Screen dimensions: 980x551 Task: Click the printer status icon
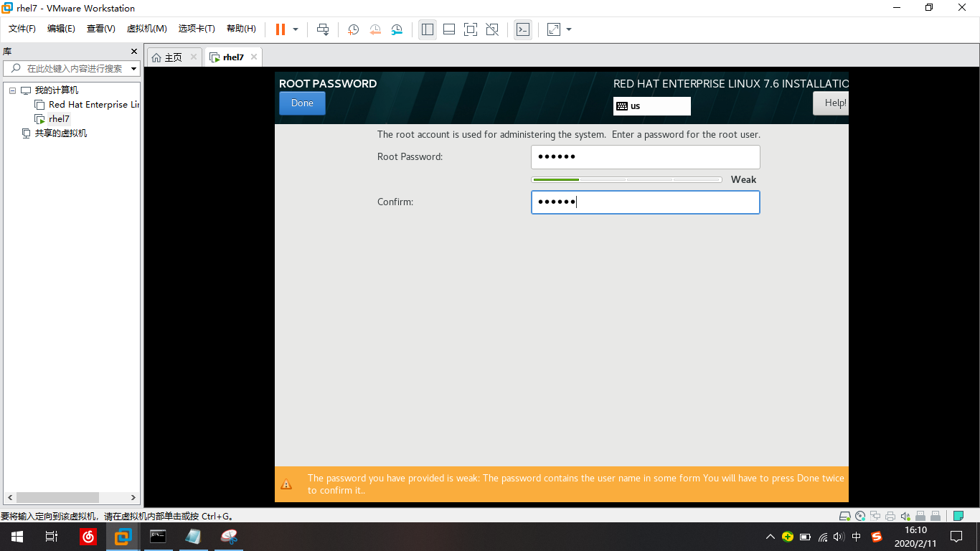point(890,516)
